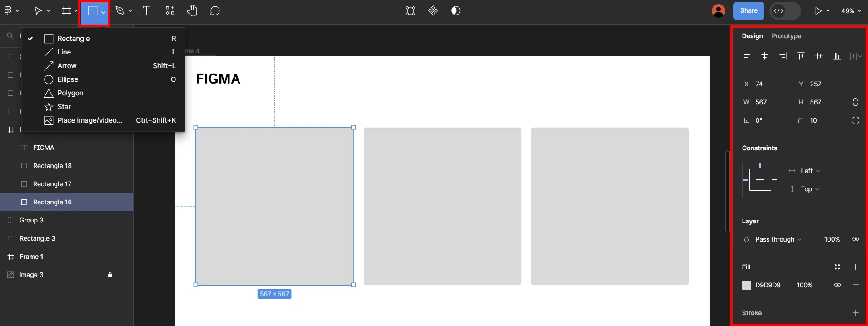
Task: Open Move tools dropdown arrow
Action: coord(49,11)
